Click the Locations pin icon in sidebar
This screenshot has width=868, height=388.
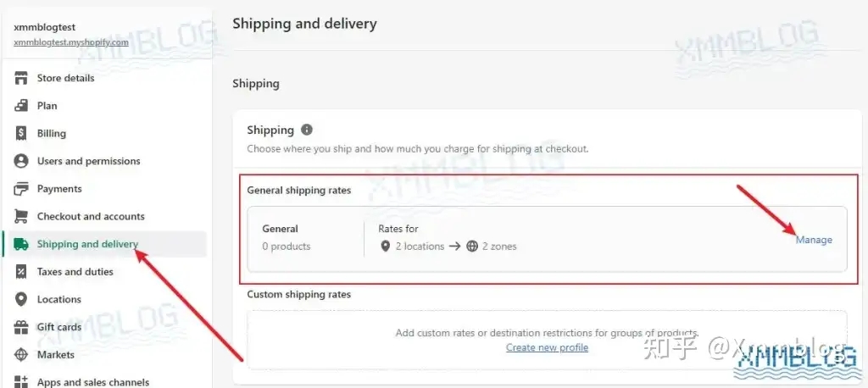(x=21, y=299)
